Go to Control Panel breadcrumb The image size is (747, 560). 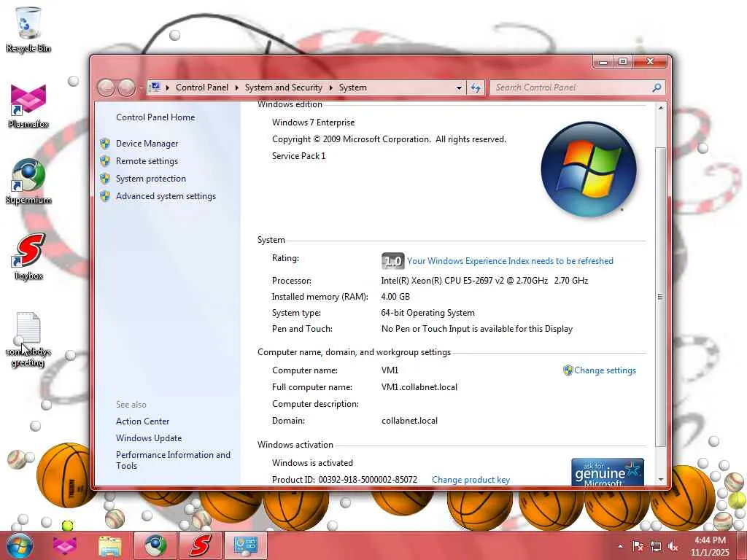(202, 87)
